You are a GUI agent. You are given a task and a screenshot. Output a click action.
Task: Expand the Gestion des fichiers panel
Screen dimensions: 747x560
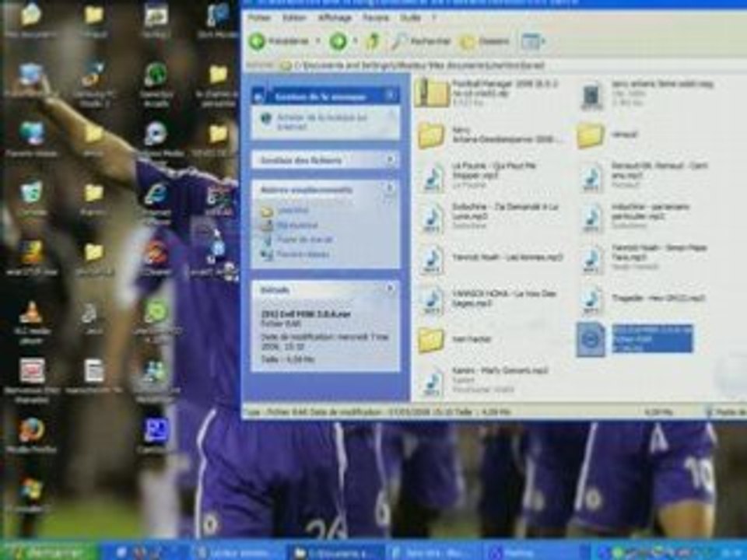(x=390, y=160)
